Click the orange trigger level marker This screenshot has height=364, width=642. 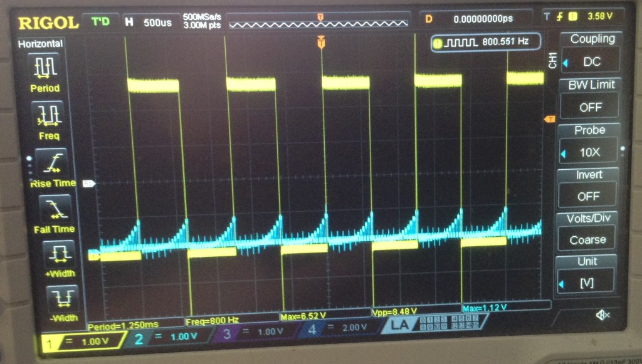coord(550,119)
